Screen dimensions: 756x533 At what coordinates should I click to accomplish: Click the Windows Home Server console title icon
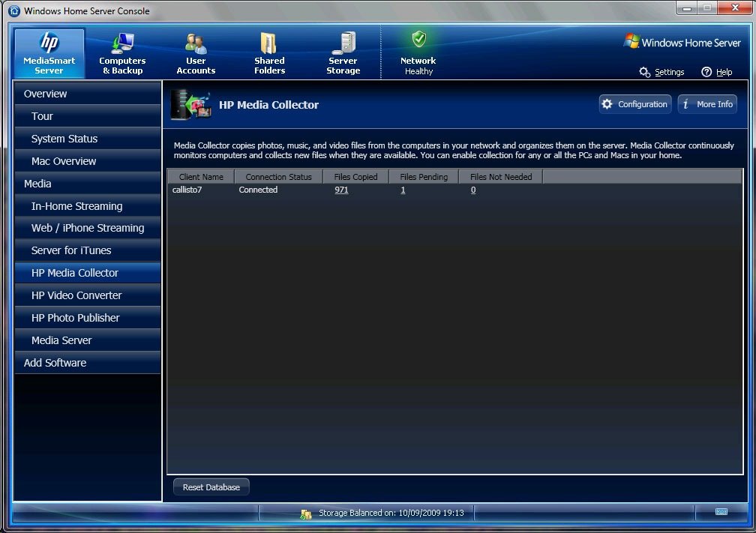(x=14, y=10)
